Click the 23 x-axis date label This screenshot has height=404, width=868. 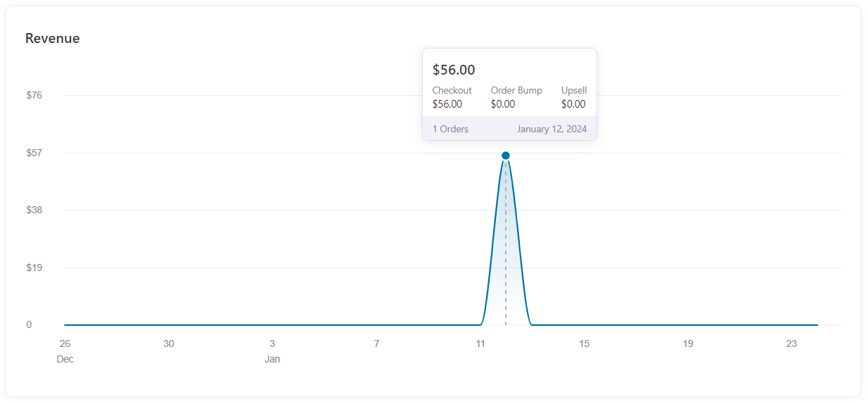coord(791,343)
